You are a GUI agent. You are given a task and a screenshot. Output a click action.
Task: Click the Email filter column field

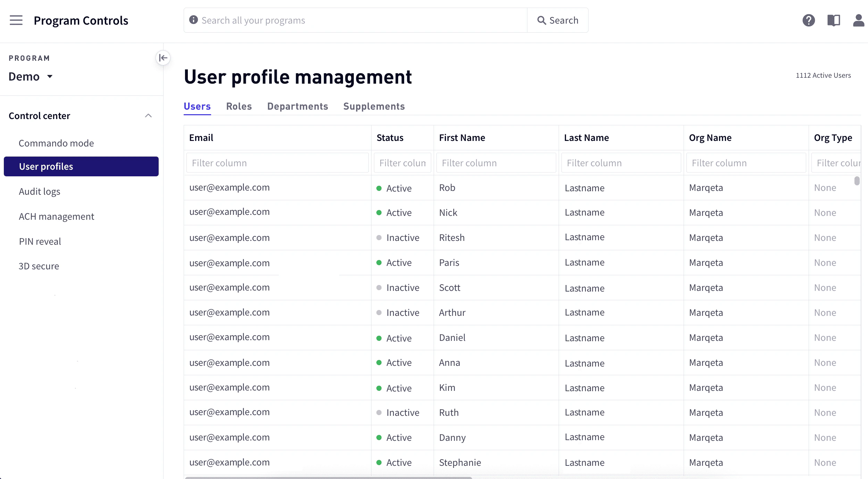(x=277, y=162)
